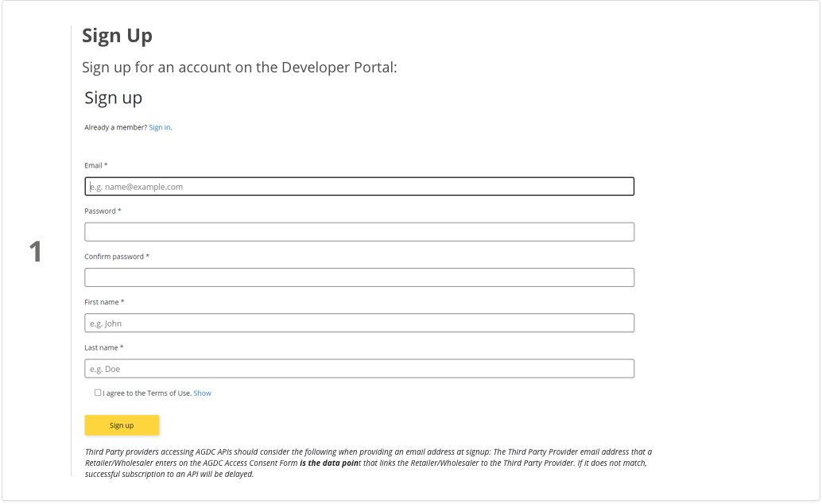Click the 'Confirm password *' label

tap(117, 257)
